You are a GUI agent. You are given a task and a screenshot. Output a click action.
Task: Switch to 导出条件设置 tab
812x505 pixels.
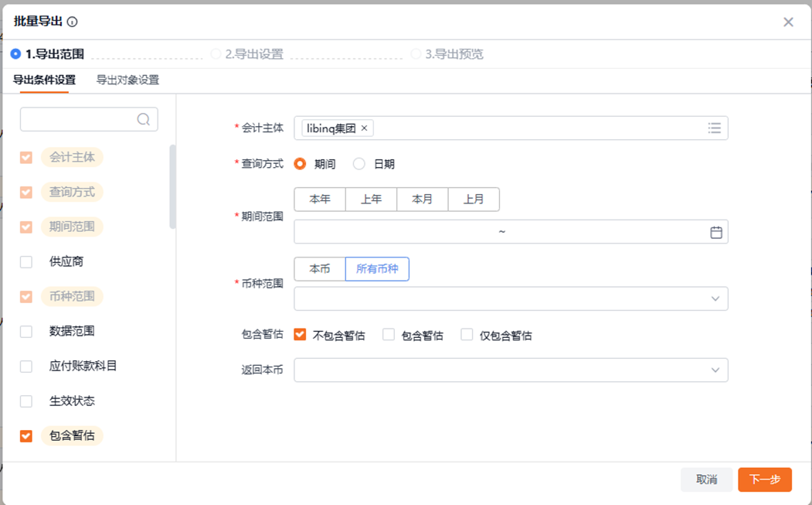click(44, 80)
